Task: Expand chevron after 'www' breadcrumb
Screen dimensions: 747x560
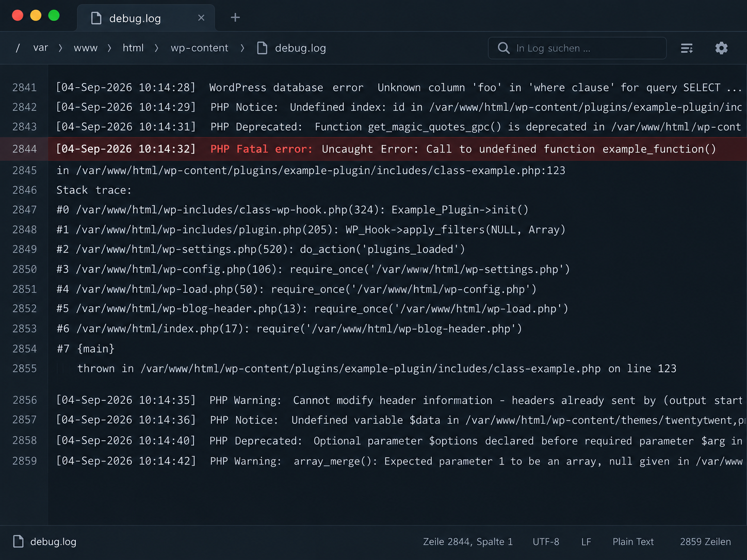Action: (109, 48)
